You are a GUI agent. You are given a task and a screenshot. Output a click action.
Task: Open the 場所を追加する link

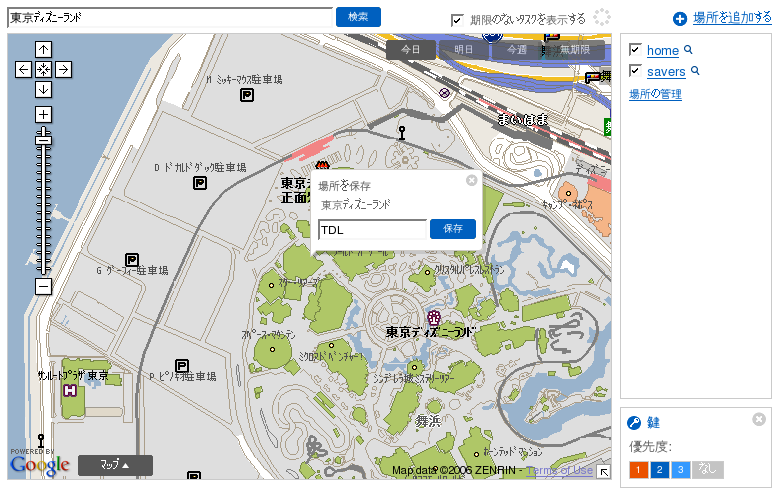pos(732,18)
